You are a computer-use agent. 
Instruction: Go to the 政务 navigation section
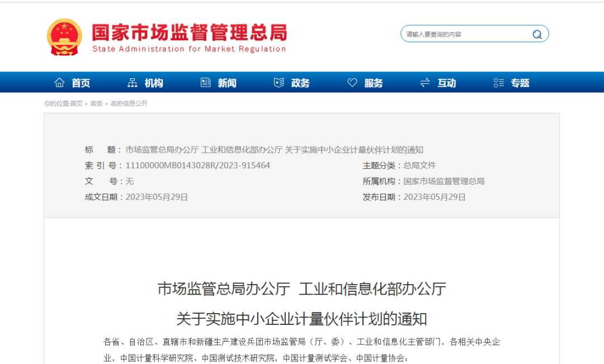pyautogui.click(x=300, y=83)
